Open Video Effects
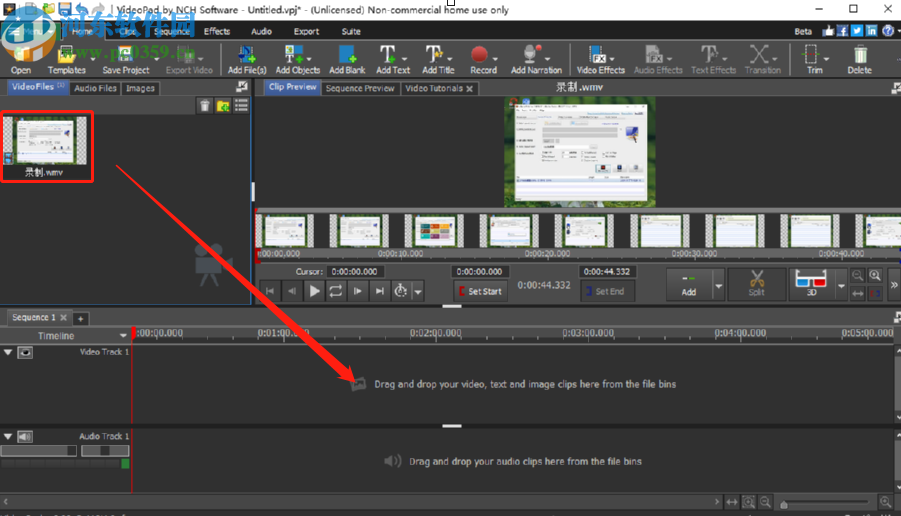 click(x=600, y=60)
